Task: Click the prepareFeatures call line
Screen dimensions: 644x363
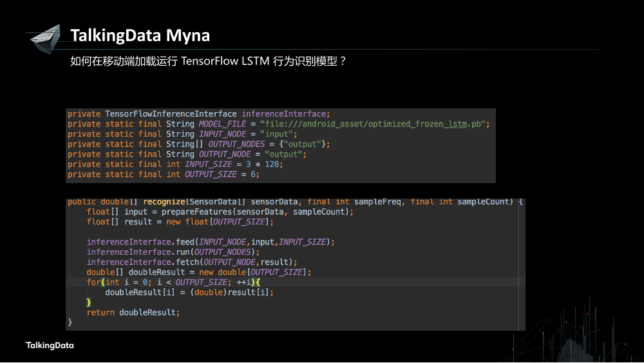Action: point(220,211)
